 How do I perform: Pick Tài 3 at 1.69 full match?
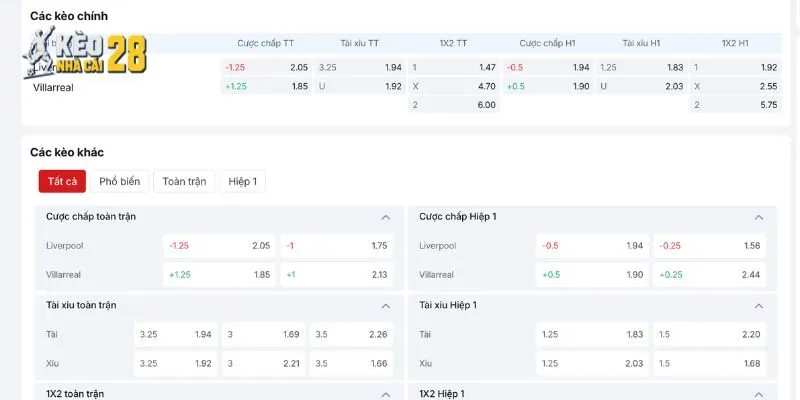tap(263, 334)
